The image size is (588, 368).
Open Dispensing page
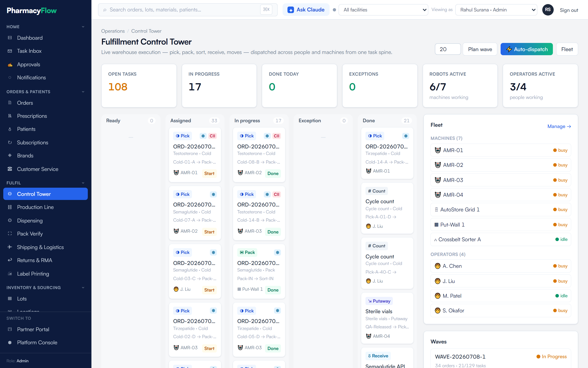tap(46, 221)
